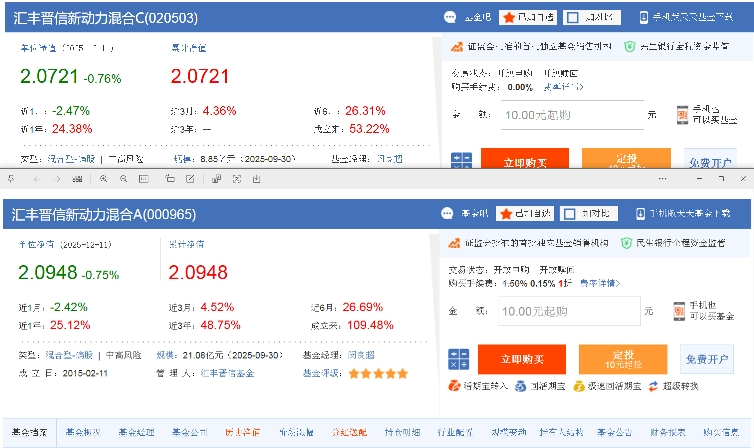Open the 基金公司 tab
This screenshot has width=754, height=448.
(x=189, y=432)
